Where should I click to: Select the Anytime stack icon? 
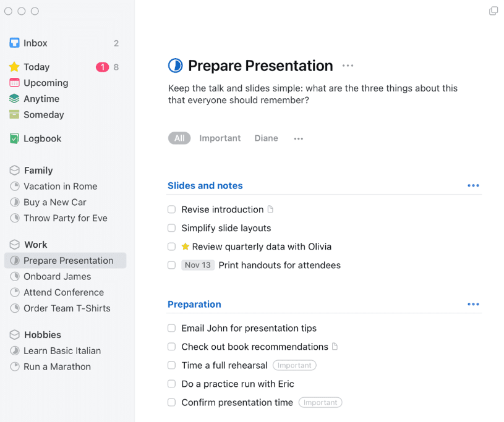pos(14,99)
